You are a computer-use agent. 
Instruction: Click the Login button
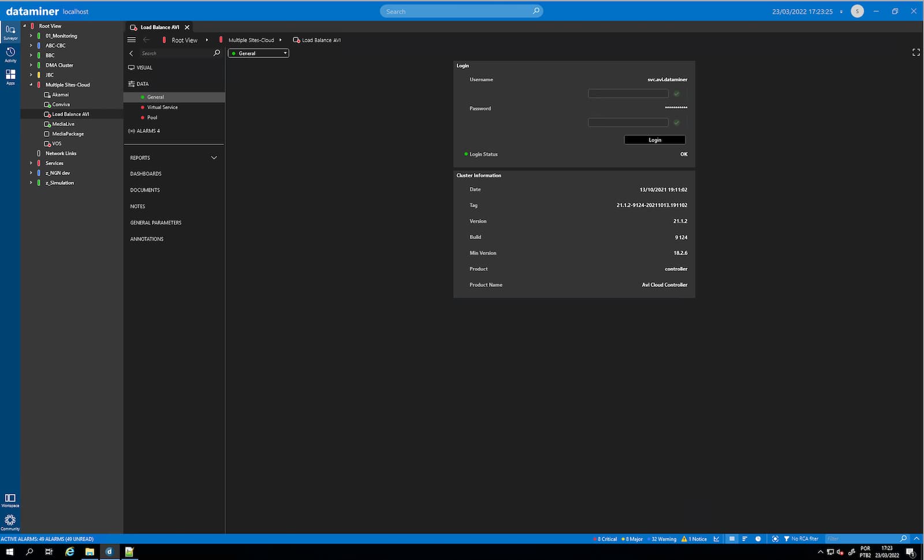655,140
